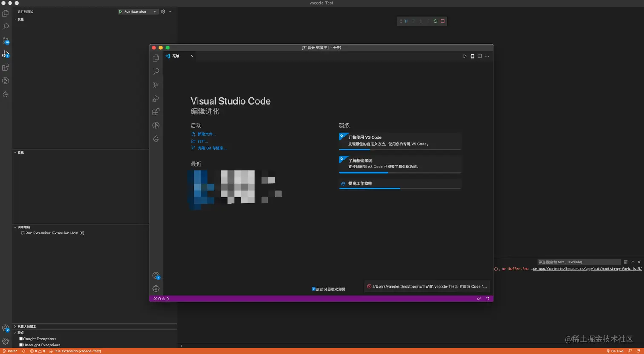
Task: Start debugging with green play icon
Action: tap(121, 11)
